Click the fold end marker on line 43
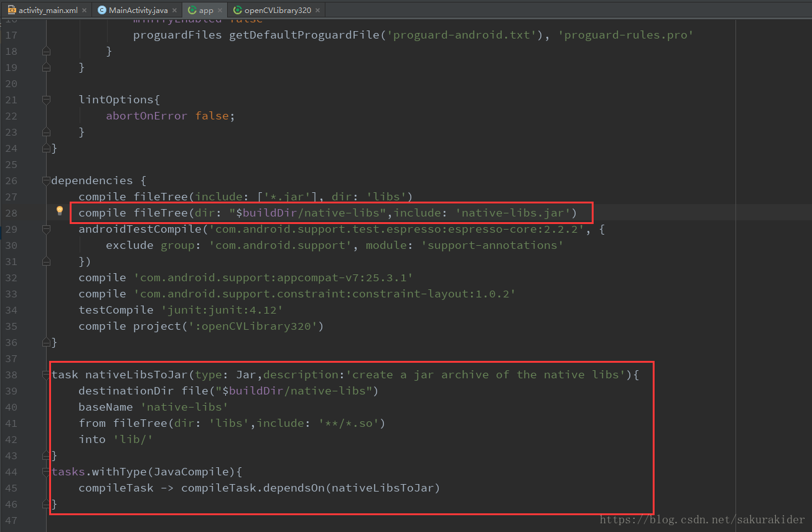The image size is (812, 532). pos(46,455)
